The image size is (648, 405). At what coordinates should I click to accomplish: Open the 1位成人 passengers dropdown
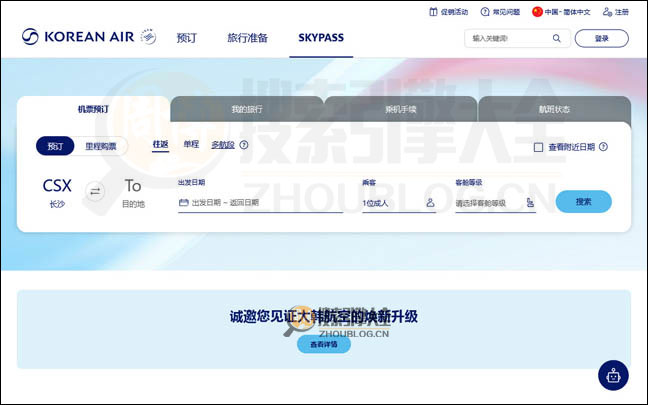tap(399, 203)
